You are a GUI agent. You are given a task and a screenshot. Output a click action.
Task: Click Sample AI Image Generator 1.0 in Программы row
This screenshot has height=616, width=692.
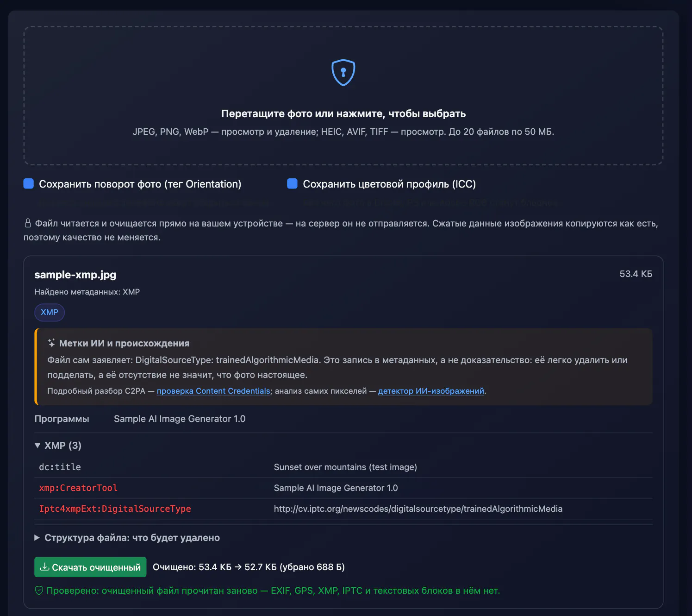pyautogui.click(x=180, y=419)
